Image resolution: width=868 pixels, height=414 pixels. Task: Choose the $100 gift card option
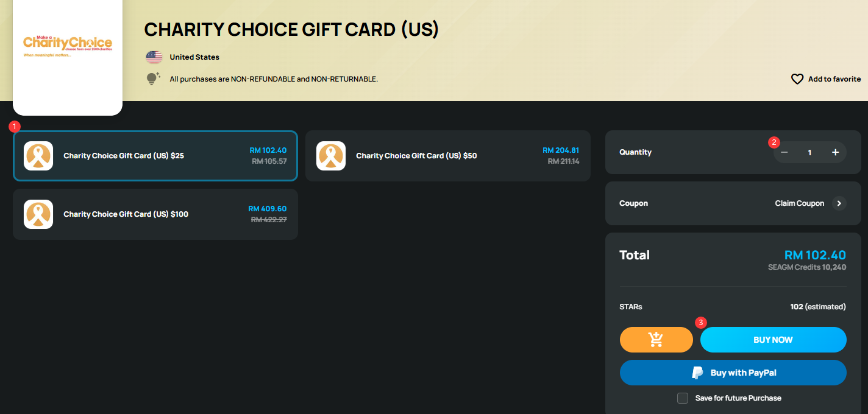point(155,214)
